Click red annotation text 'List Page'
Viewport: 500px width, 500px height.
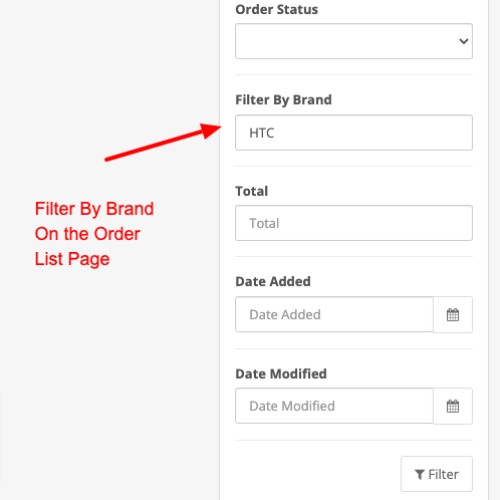pos(72,259)
